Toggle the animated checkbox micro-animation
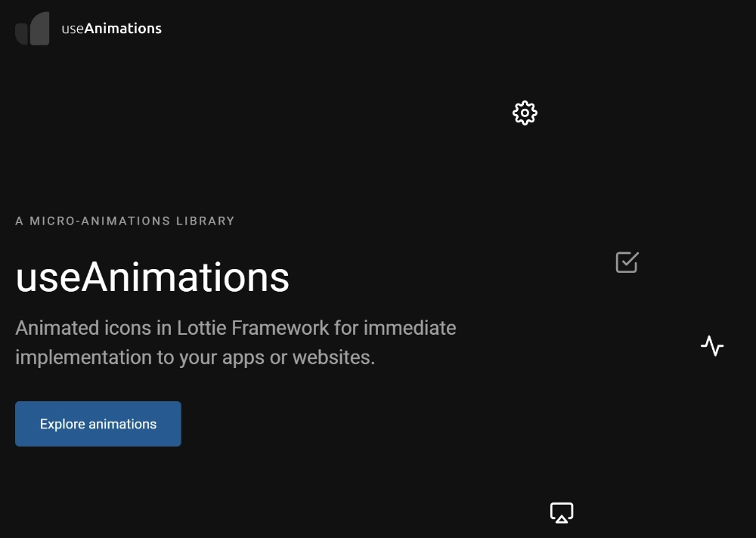 click(x=625, y=262)
